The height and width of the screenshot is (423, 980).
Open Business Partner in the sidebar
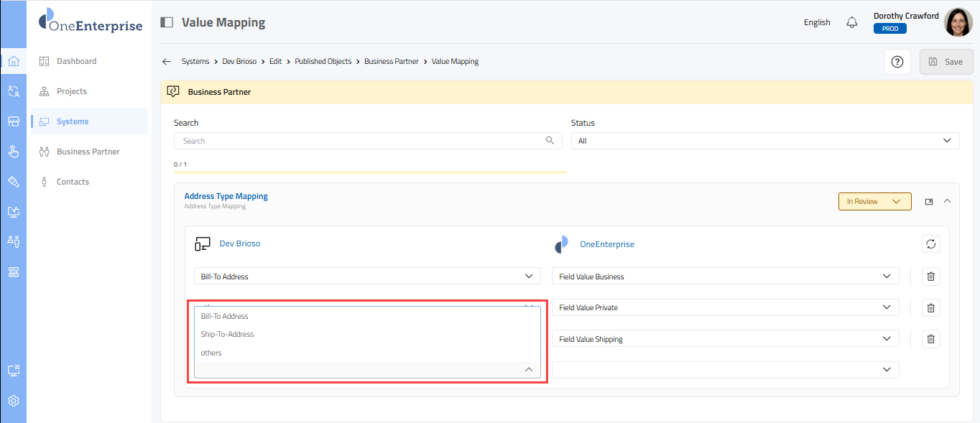tap(88, 152)
